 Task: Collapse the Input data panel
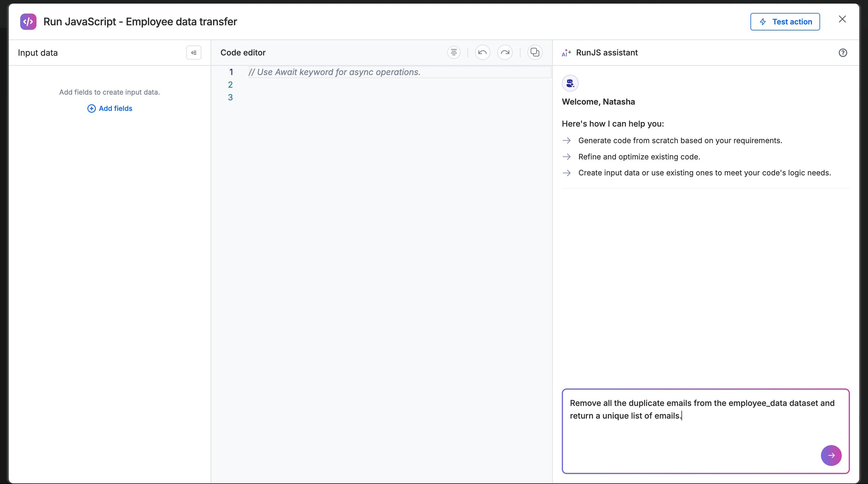coord(194,52)
